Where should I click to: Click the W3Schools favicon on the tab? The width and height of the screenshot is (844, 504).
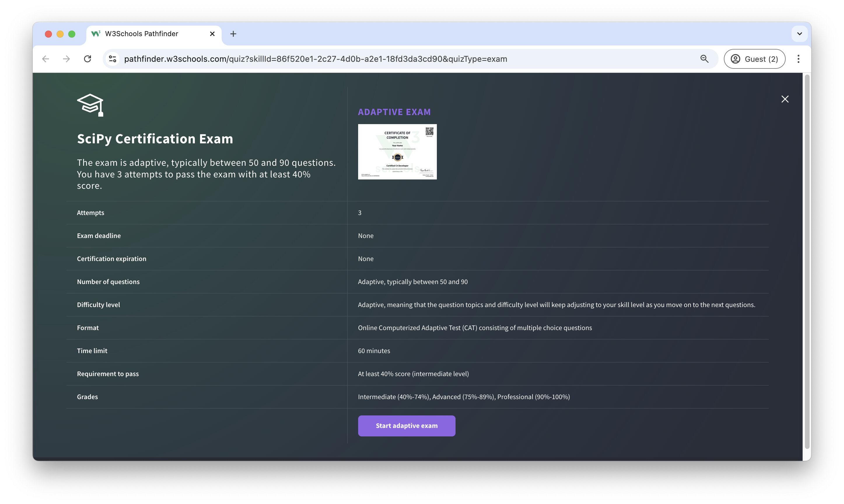pyautogui.click(x=96, y=34)
